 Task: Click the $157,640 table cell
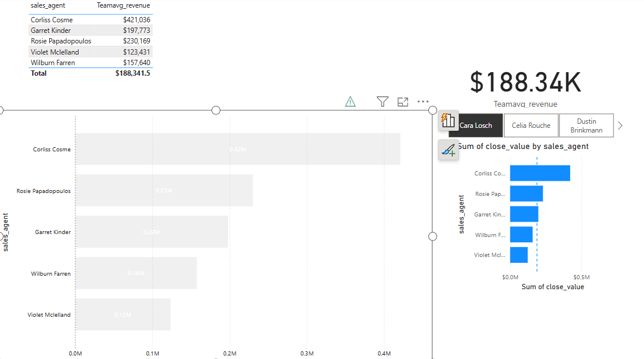pyautogui.click(x=137, y=63)
